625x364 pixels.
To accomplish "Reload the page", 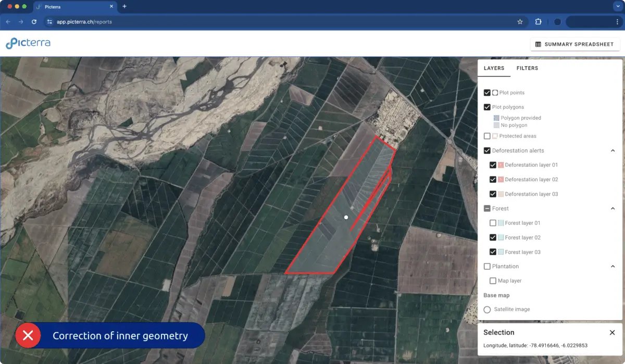I will point(34,22).
